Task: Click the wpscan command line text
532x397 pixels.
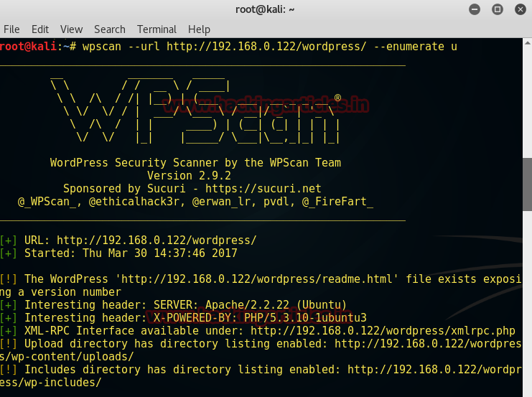Action: point(270,47)
